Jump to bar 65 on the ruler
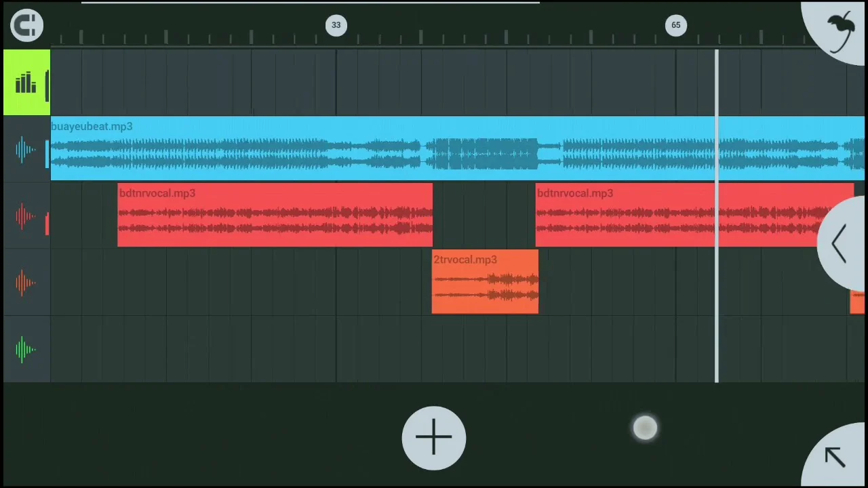Screen dimensions: 868x488 [x=675, y=26]
